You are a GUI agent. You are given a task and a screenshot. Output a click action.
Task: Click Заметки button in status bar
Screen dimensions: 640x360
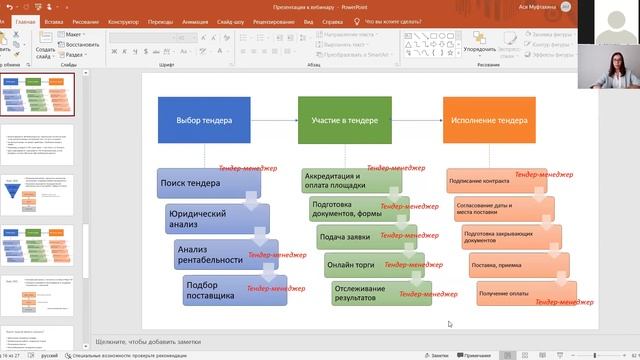(436, 356)
